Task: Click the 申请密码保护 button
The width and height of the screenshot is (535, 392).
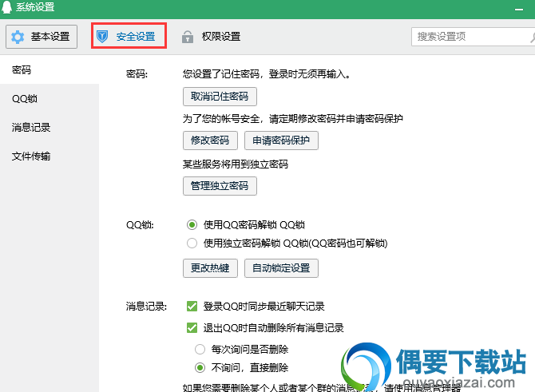Action: click(281, 141)
